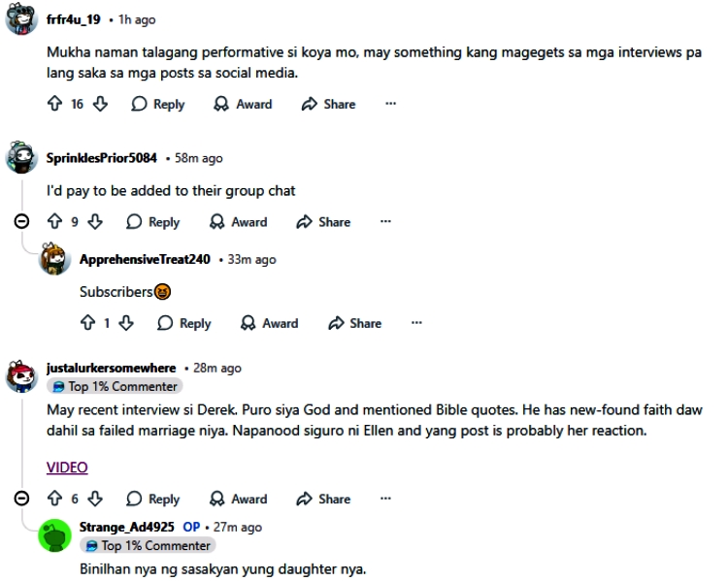Award the SprinklesPrior5084 comment

coord(238,222)
